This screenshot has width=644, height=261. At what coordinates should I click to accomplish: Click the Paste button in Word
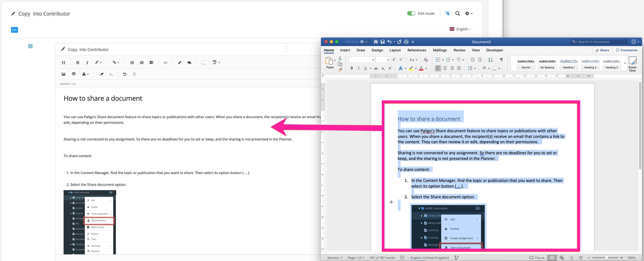pos(330,63)
